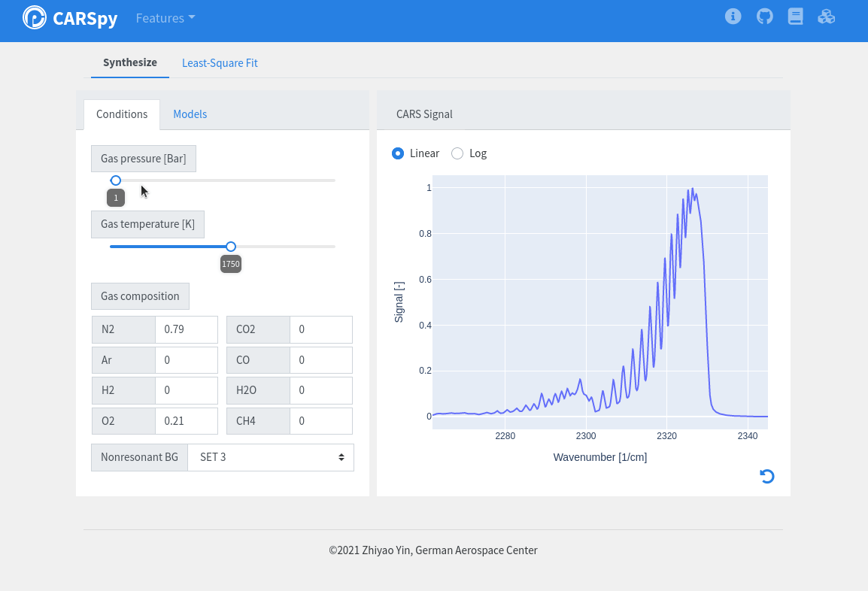Click the CARSpy brand name link
This screenshot has height=591, width=868.
coord(85,18)
